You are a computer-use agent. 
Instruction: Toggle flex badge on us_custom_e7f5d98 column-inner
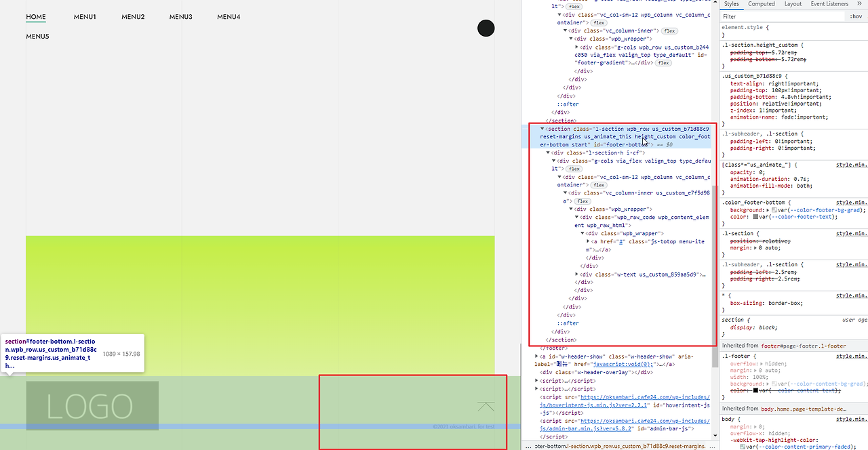tap(583, 201)
